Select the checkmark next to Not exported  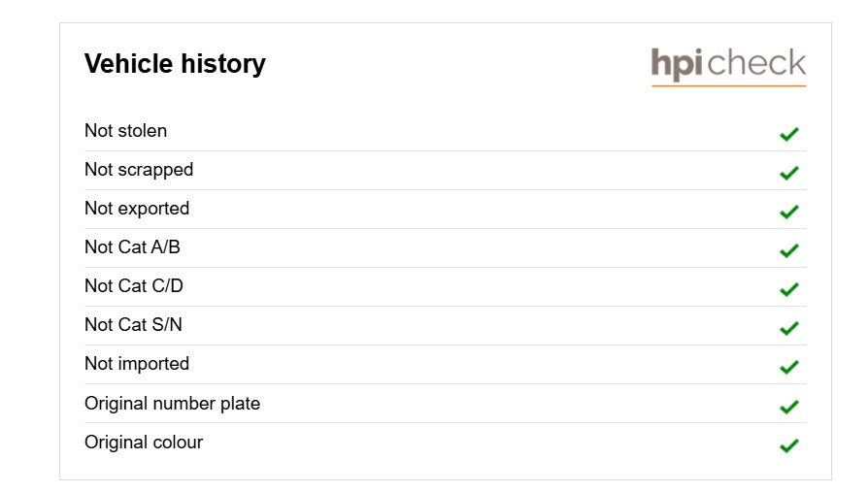[788, 212]
